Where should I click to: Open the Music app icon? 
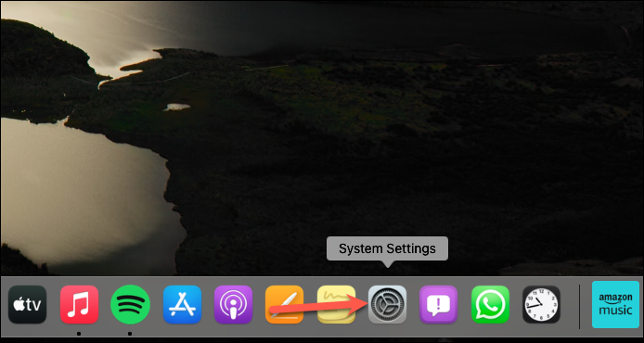point(79,304)
